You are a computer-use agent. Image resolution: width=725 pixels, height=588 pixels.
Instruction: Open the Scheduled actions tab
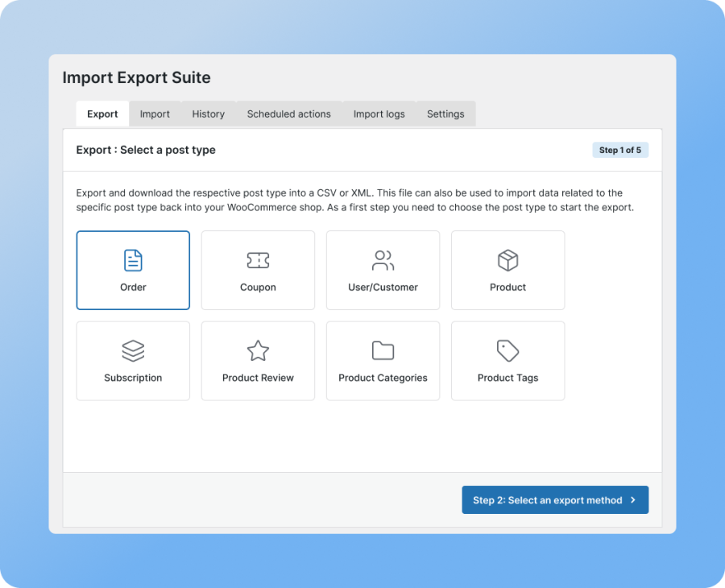(x=288, y=114)
